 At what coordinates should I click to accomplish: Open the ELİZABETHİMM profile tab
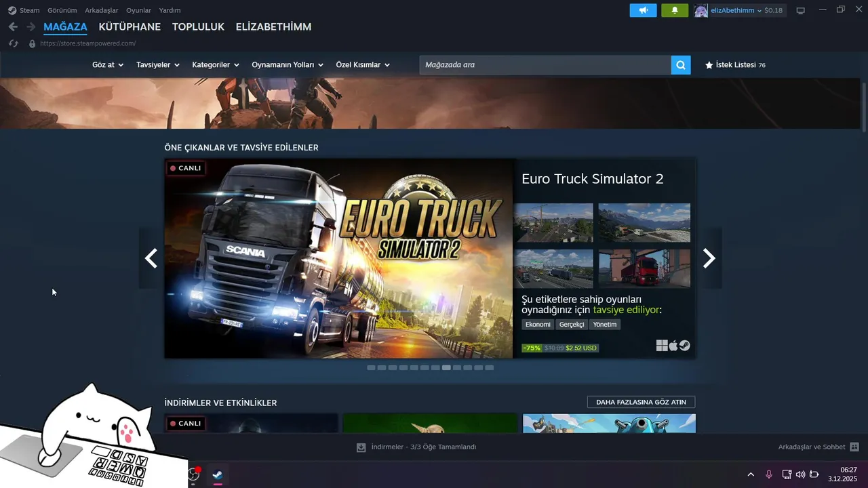[x=273, y=27]
